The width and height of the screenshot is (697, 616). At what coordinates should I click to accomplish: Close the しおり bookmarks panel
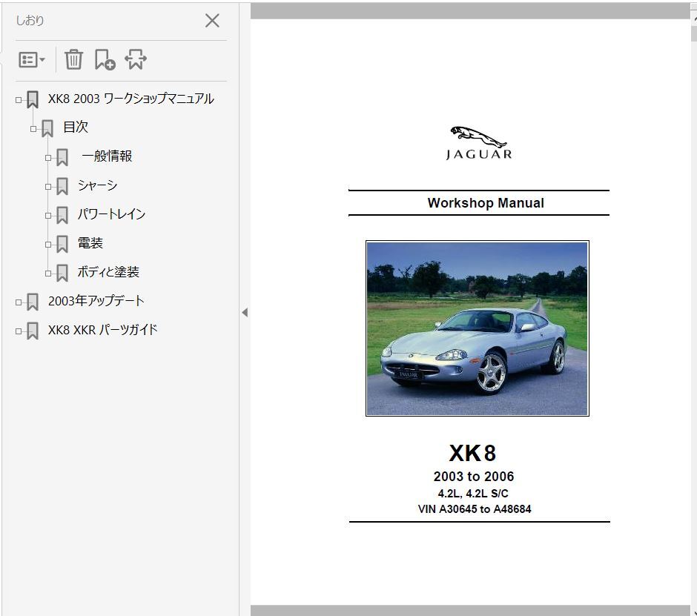point(212,21)
